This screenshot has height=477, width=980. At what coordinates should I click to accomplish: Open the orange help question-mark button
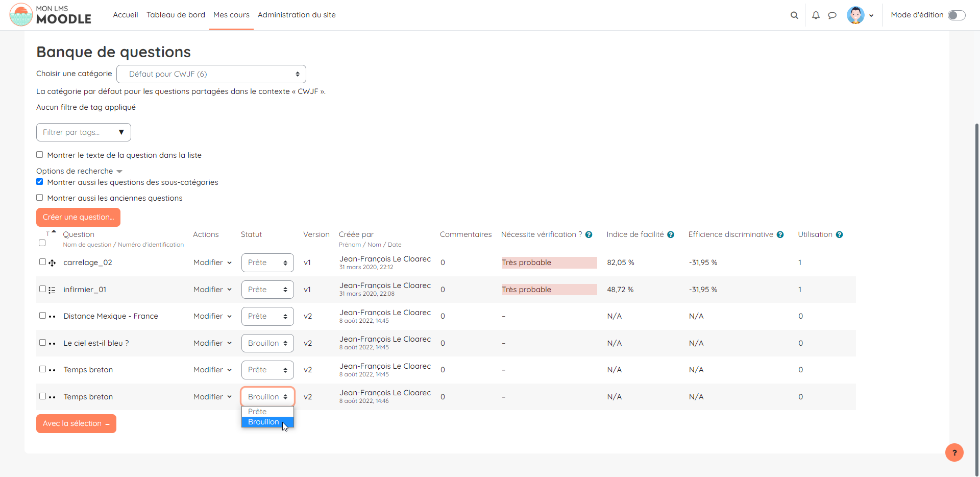954,452
